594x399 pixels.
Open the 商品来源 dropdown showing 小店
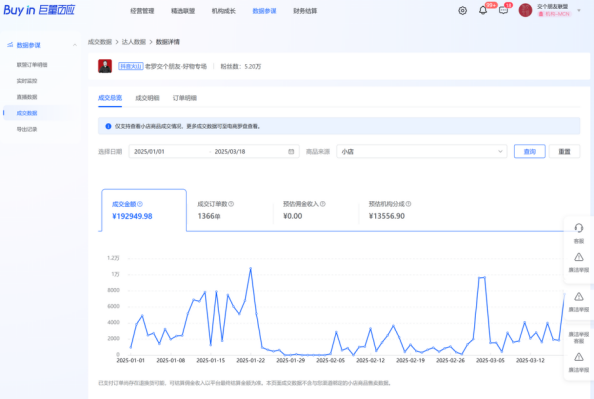[422, 152]
